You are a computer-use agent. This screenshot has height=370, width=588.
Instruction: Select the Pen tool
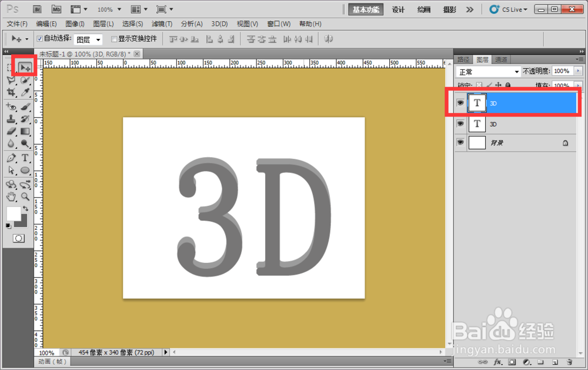(x=12, y=158)
